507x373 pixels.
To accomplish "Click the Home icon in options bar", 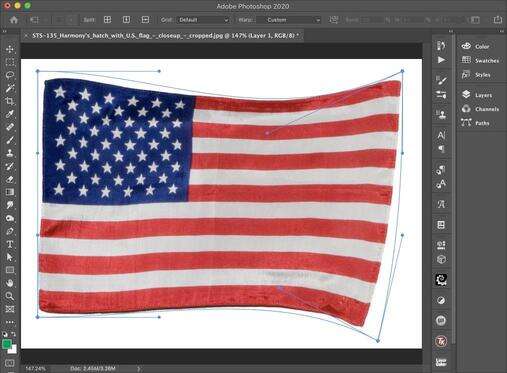I will (x=14, y=20).
